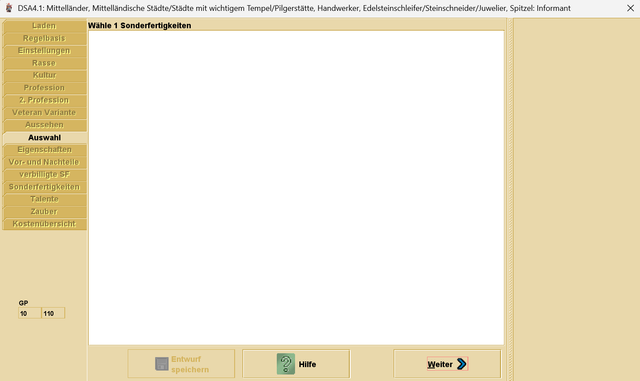640x381 pixels.
Task: Open the Talente step
Action: click(44, 199)
